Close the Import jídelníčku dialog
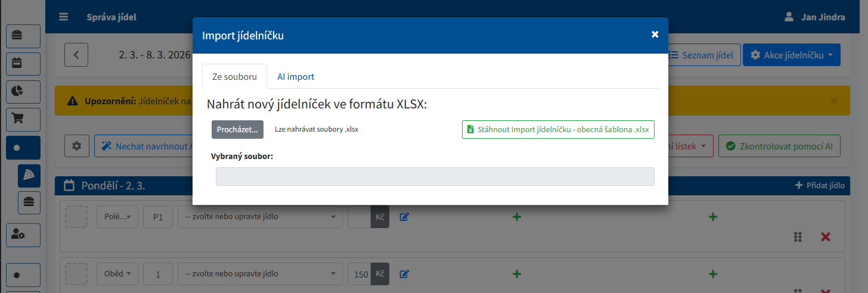 [x=655, y=35]
